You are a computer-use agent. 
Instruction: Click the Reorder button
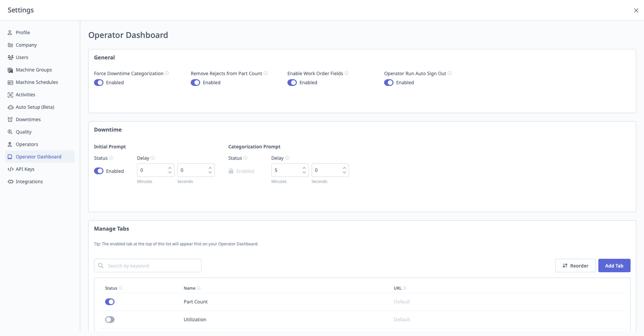[x=575, y=265]
